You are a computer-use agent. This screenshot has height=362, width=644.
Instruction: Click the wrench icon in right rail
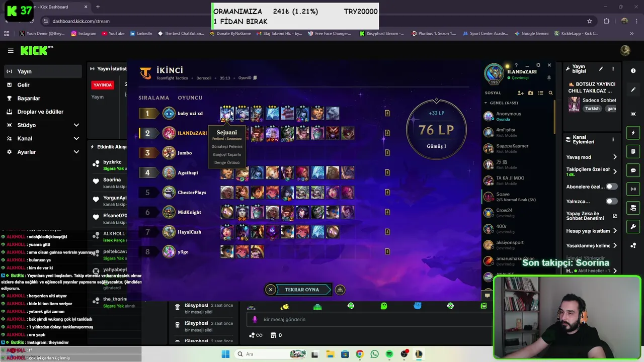pos(633,227)
